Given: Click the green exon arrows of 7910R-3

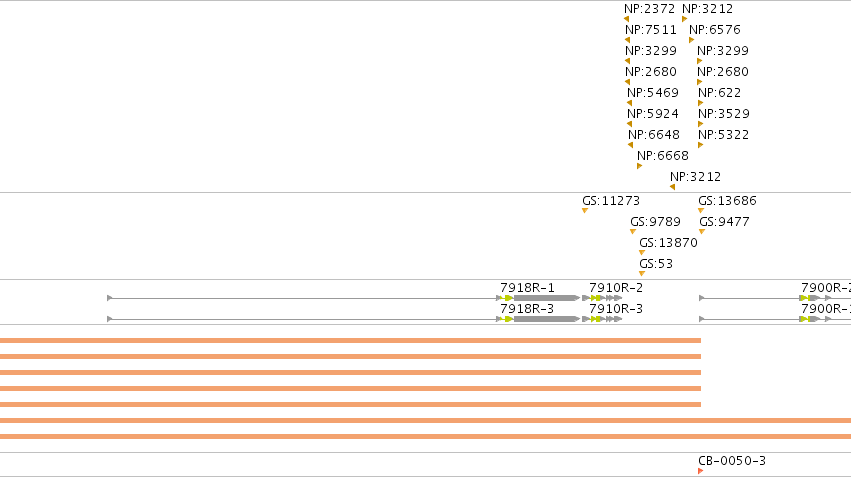Looking at the screenshot, I should click(596, 319).
